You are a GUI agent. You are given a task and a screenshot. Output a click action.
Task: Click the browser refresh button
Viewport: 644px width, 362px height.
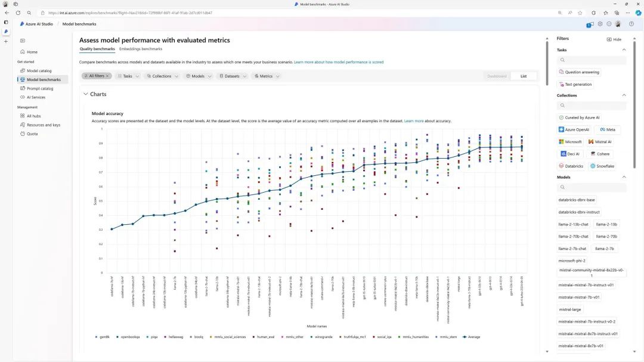click(x=18, y=13)
